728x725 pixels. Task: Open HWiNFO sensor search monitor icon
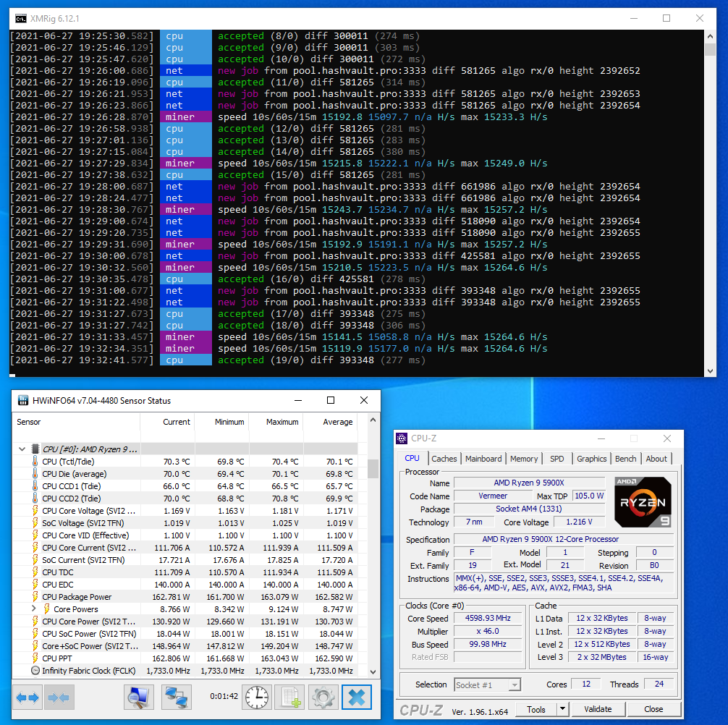click(x=139, y=698)
